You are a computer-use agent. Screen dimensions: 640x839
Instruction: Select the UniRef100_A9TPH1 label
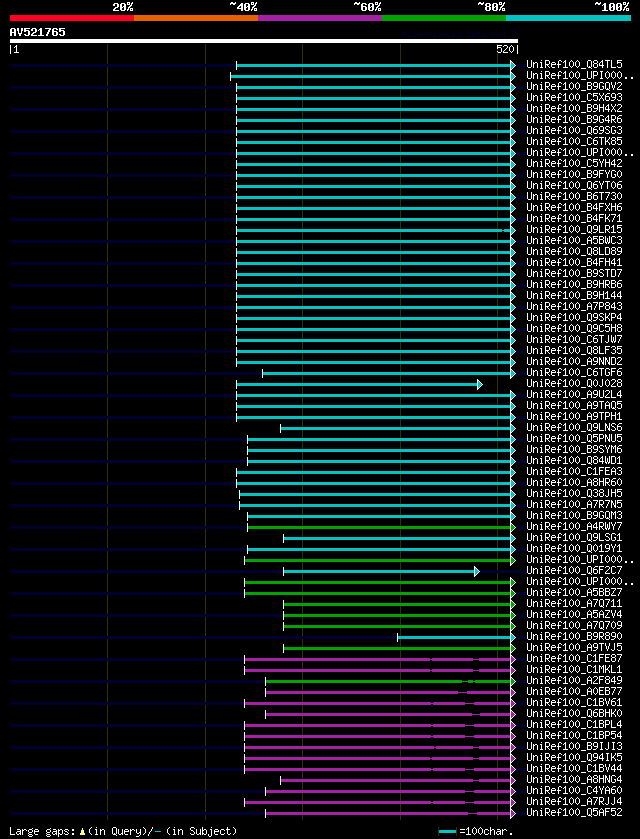pyautogui.click(x=574, y=417)
